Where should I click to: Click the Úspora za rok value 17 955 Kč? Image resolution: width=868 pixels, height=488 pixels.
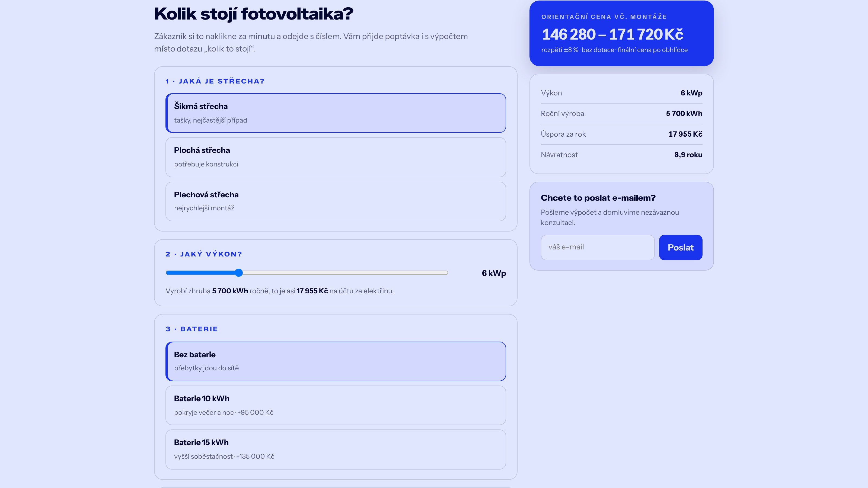pos(685,134)
